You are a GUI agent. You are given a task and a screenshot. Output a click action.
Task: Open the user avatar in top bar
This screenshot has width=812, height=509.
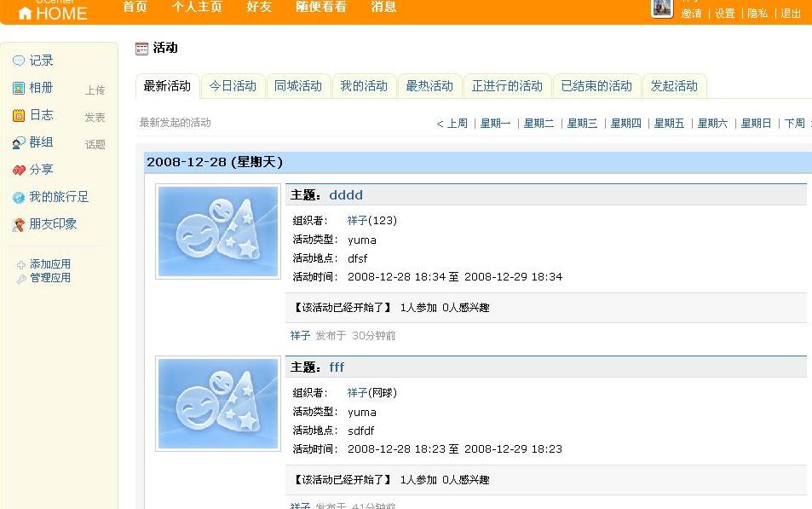[x=661, y=8]
